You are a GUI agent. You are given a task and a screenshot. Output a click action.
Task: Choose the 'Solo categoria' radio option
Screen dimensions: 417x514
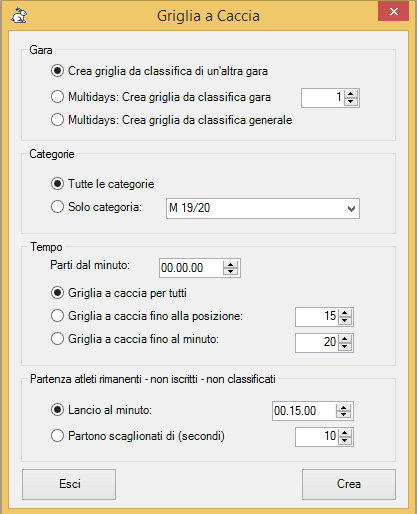coord(96,207)
